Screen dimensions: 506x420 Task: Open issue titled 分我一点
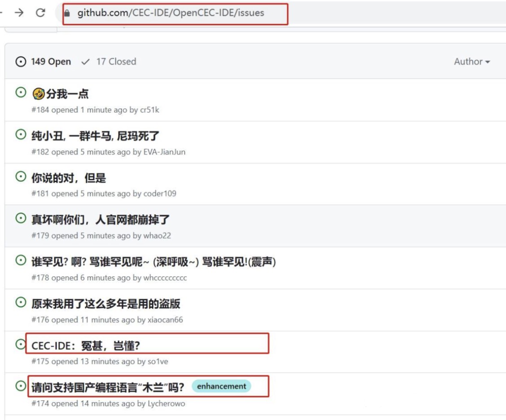[x=67, y=94]
